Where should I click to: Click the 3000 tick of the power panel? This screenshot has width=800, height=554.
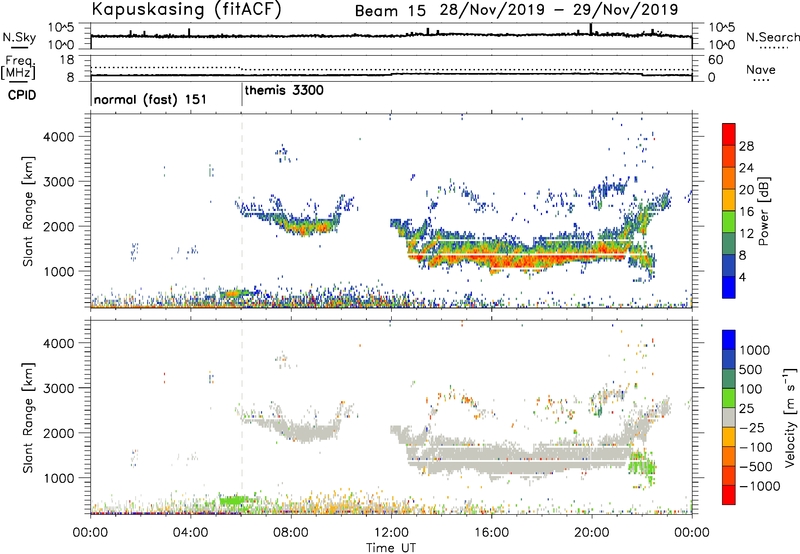coord(59,182)
